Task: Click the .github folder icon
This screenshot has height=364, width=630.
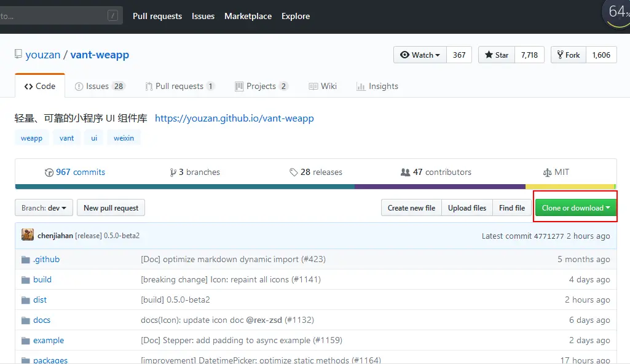Action: (x=26, y=260)
